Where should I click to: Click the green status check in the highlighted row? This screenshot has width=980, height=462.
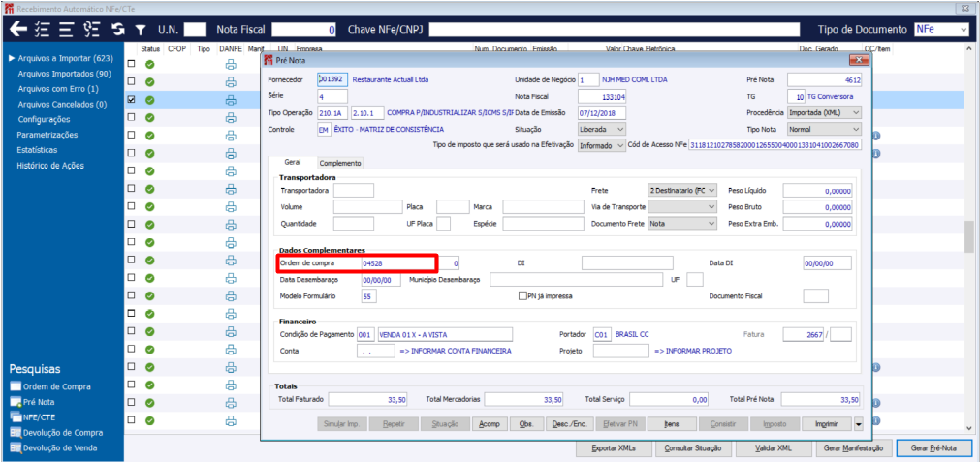coord(150,99)
